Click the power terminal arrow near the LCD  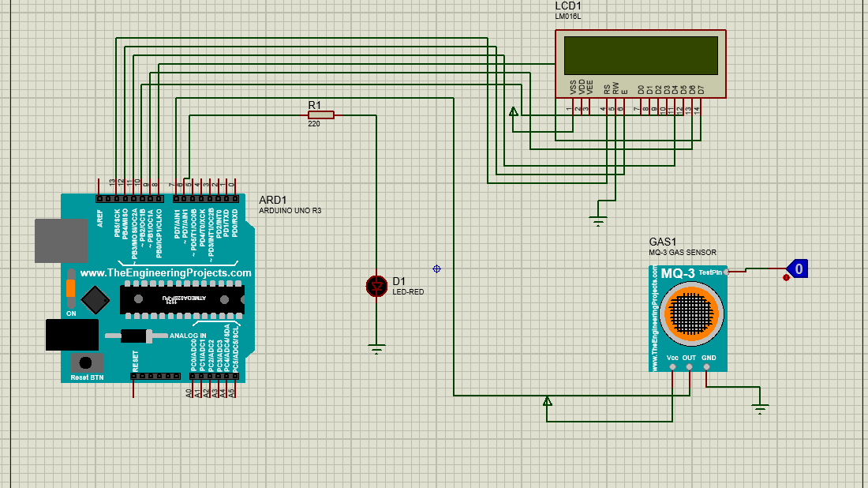[513, 111]
